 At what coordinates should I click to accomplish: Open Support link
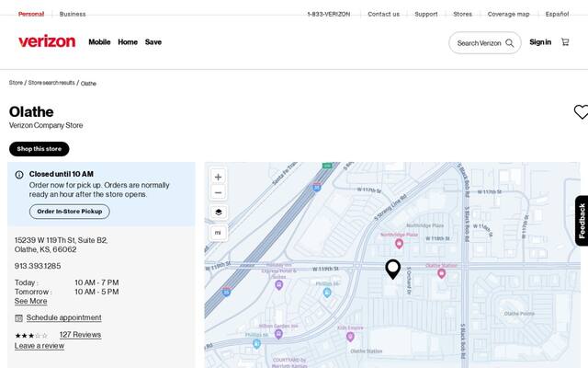(426, 15)
